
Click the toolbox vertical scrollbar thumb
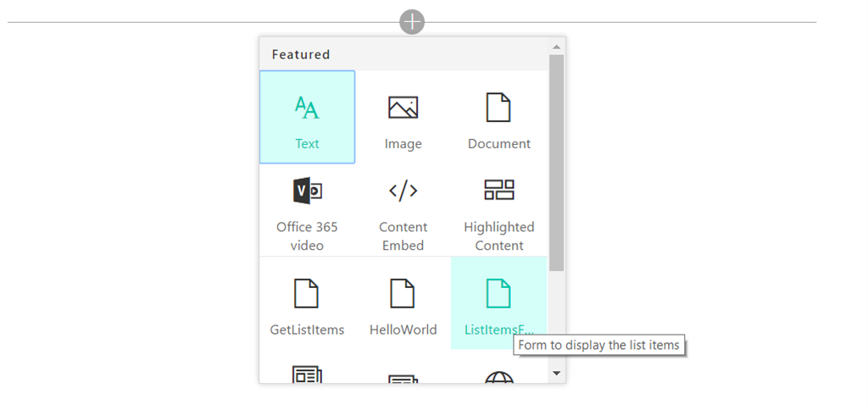[x=556, y=161]
